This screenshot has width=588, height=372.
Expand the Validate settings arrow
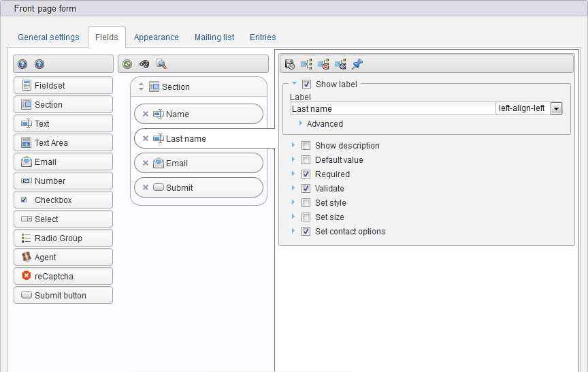pos(293,189)
